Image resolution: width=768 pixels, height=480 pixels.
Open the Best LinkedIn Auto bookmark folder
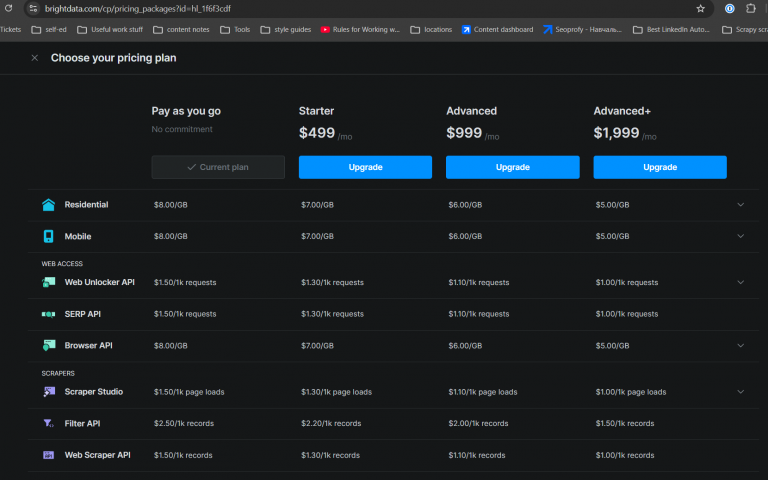(x=672, y=29)
